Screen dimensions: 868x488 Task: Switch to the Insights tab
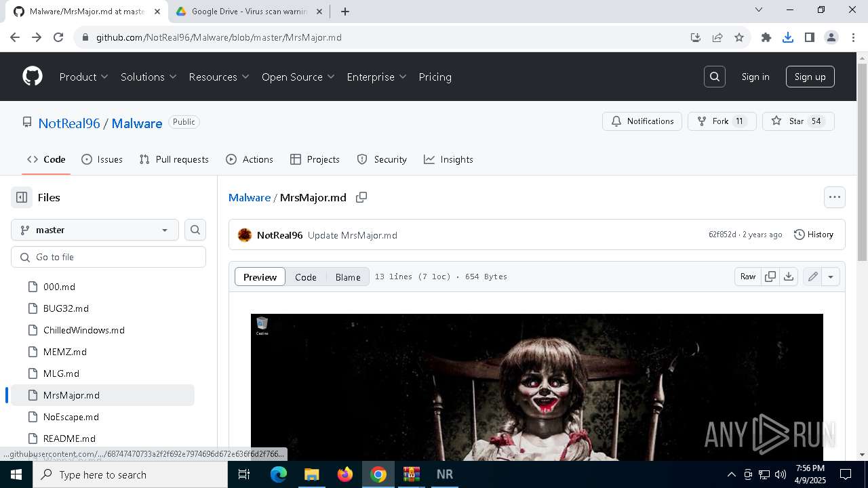click(x=448, y=159)
